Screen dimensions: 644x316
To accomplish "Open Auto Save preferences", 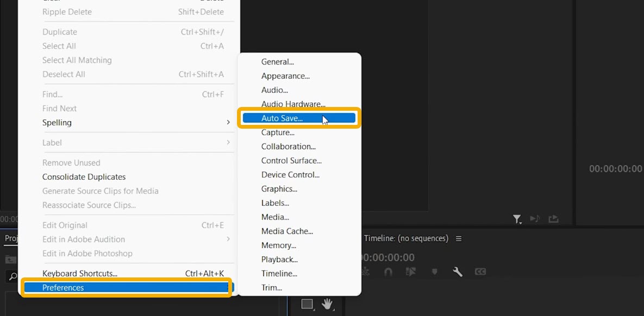I will (283, 118).
